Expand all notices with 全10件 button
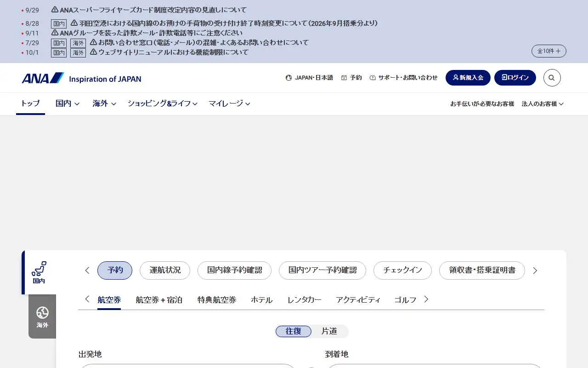Viewport: 588px width, 368px height. [549, 51]
